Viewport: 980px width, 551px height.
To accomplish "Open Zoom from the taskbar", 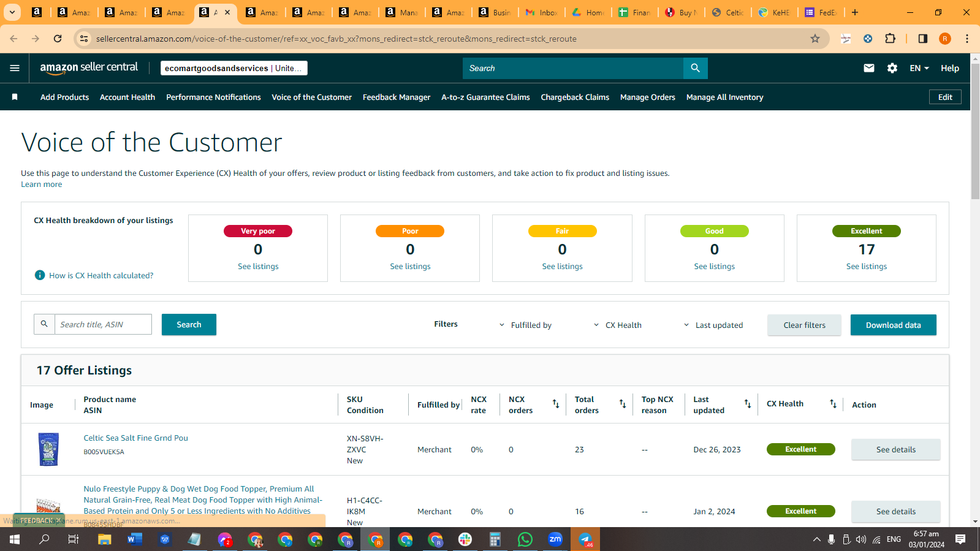I will (555, 539).
